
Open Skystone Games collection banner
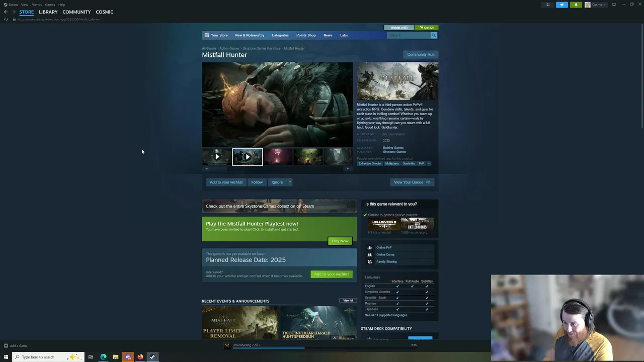[x=279, y=206]
